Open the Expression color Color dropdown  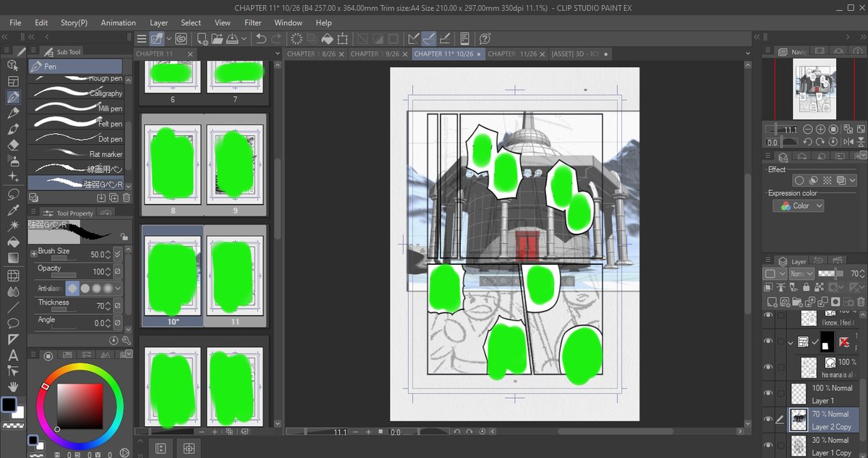click(798, 205)
